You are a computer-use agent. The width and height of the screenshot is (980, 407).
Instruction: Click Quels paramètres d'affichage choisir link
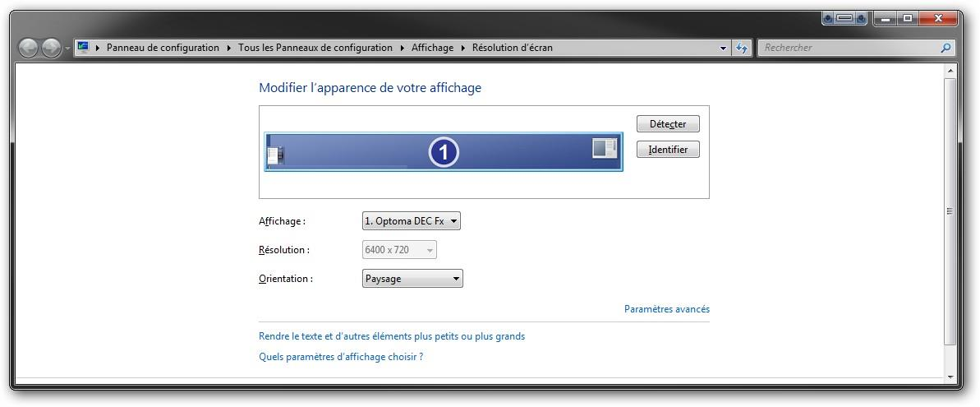(x=341, y=357)
